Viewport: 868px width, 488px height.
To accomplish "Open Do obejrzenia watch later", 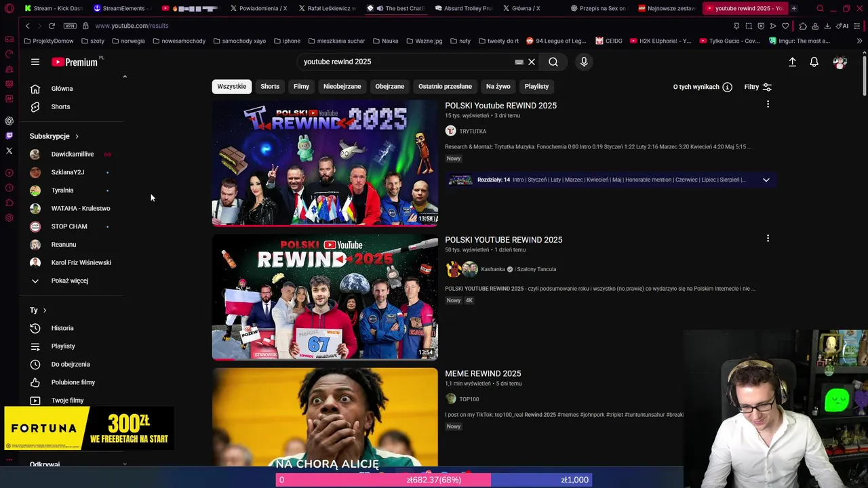I will click(71, 364).
